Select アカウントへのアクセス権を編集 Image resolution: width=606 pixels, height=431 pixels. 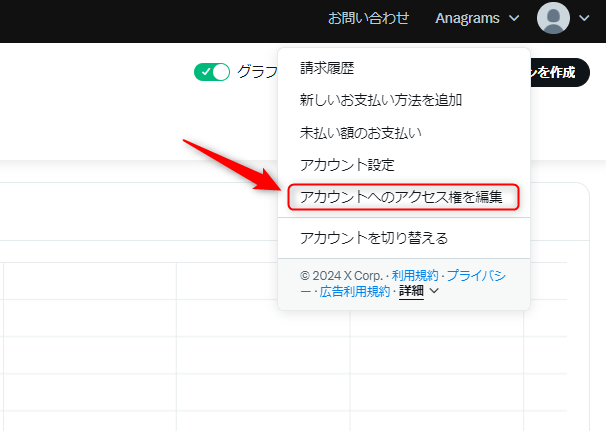point(404,197)
